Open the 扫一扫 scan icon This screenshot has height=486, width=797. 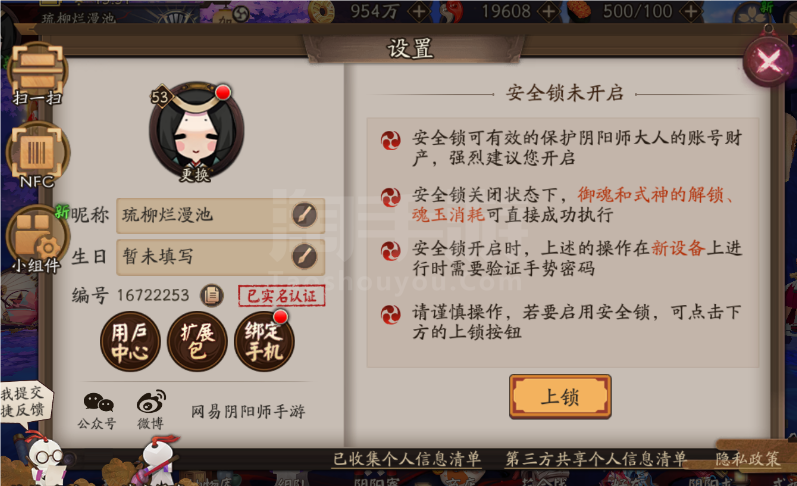37,72
